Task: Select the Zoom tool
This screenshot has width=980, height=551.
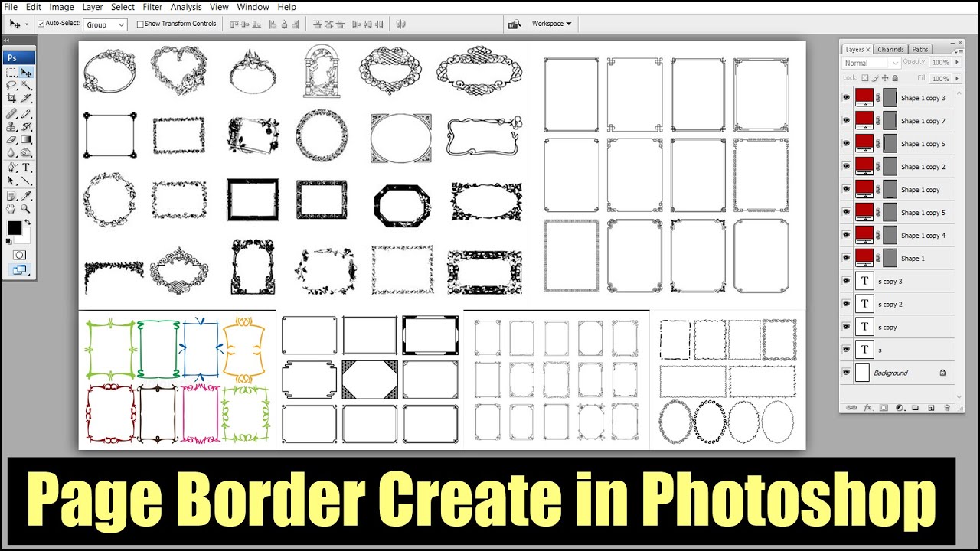Action: pyautogui.click(x=26, y=208)
